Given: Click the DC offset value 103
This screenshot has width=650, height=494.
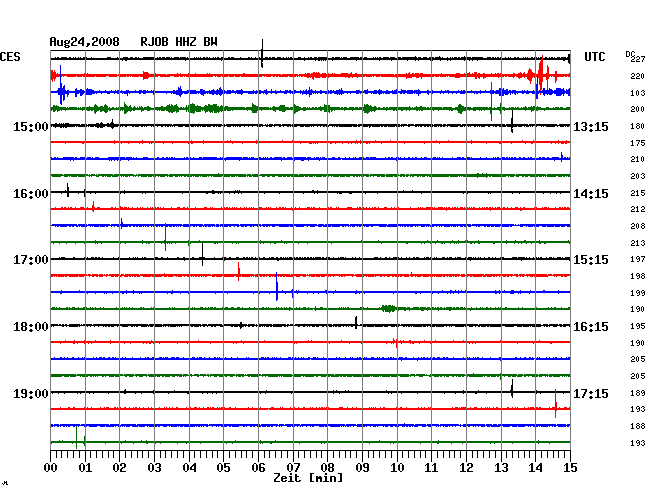Looking at the screenshot, I should (x=638, y=93).
